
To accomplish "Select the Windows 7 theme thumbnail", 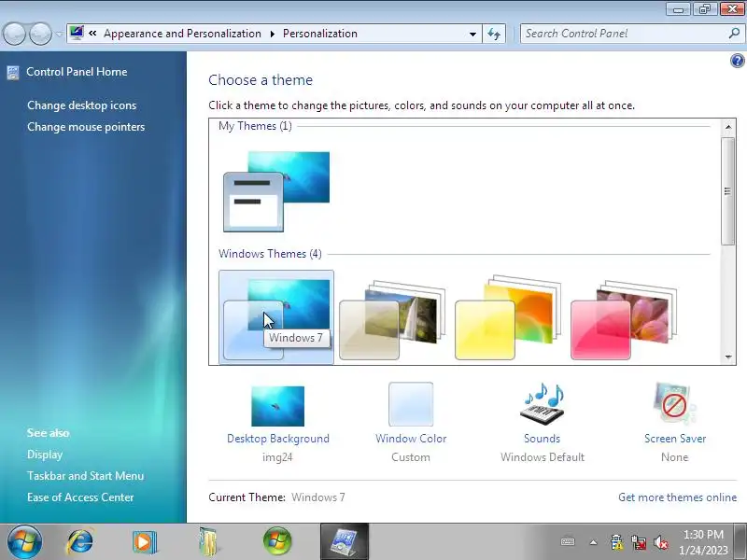I will (276, 317).
